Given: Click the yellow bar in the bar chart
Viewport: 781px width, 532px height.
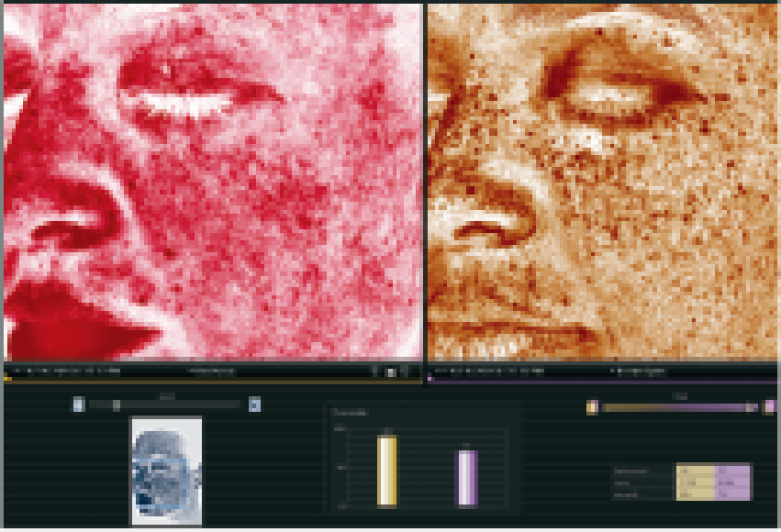Looking at the screenshot, I should pos(387,471).
